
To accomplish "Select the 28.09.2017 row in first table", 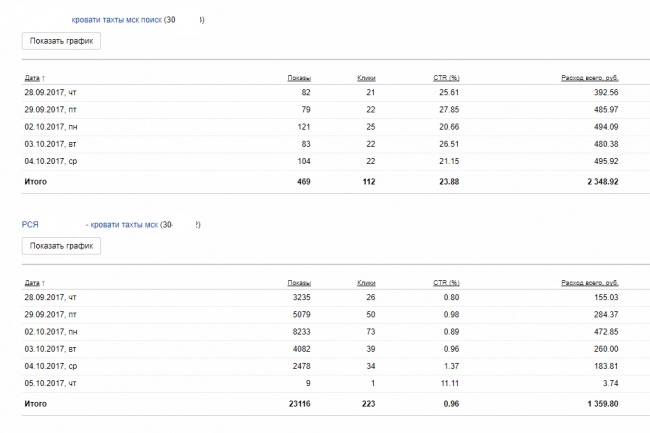I will [336, 92].
